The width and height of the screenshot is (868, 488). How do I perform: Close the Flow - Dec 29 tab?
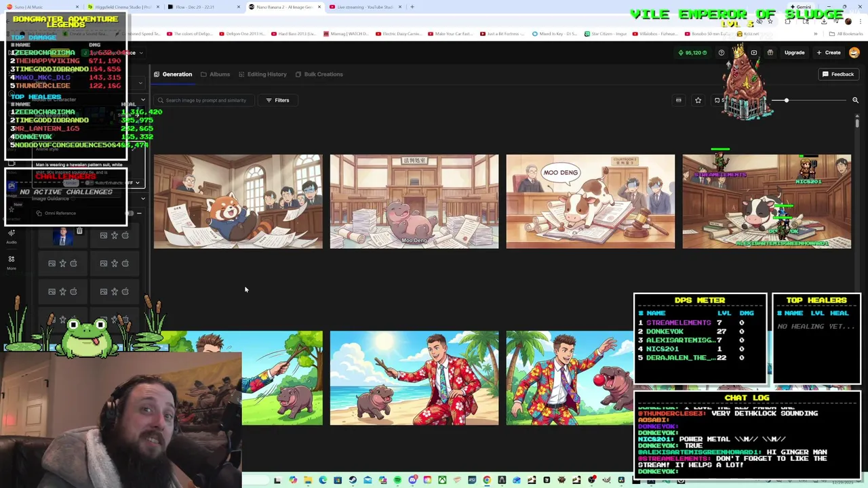click(x=239, y=7)
